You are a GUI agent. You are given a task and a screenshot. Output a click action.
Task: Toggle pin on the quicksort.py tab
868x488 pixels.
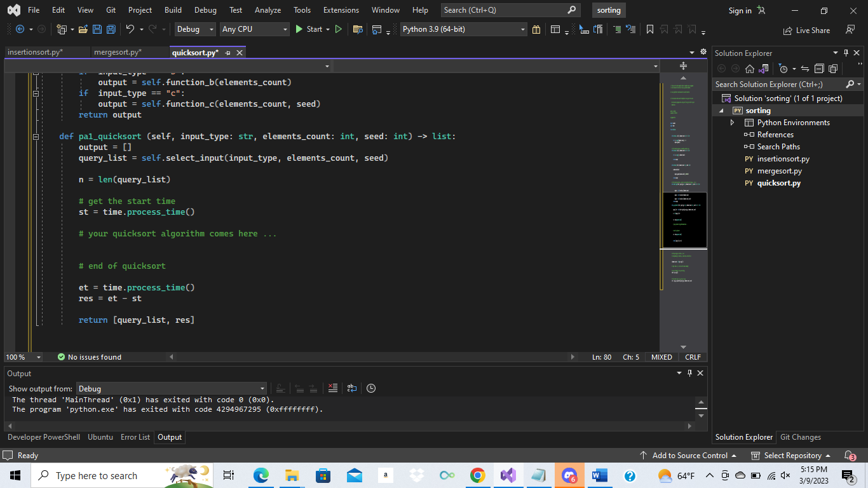227,53
